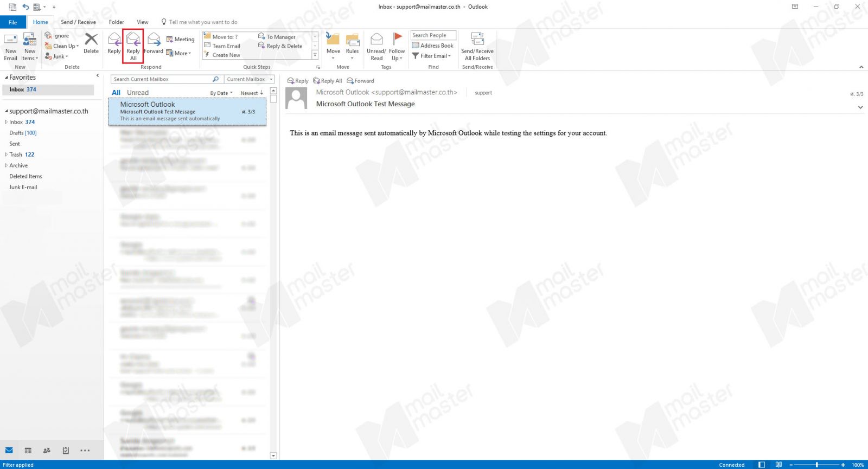
Task: Click the Ignore conversation icon
Action: [48, 36]
